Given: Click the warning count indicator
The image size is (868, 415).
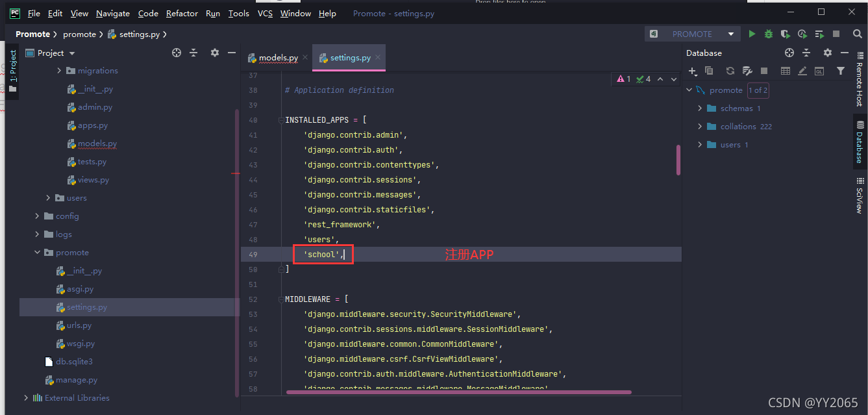Looking at the screenshot, I should point(624,79).
